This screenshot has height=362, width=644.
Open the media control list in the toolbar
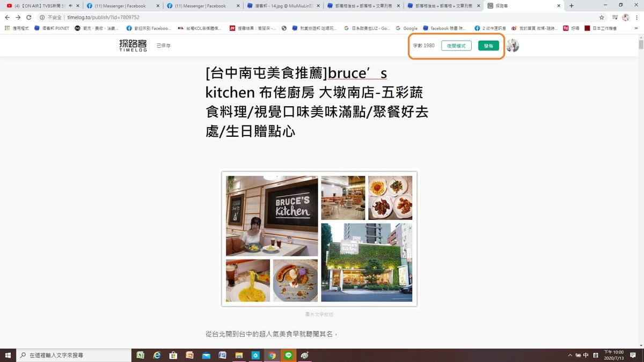[x=614, y=17]
